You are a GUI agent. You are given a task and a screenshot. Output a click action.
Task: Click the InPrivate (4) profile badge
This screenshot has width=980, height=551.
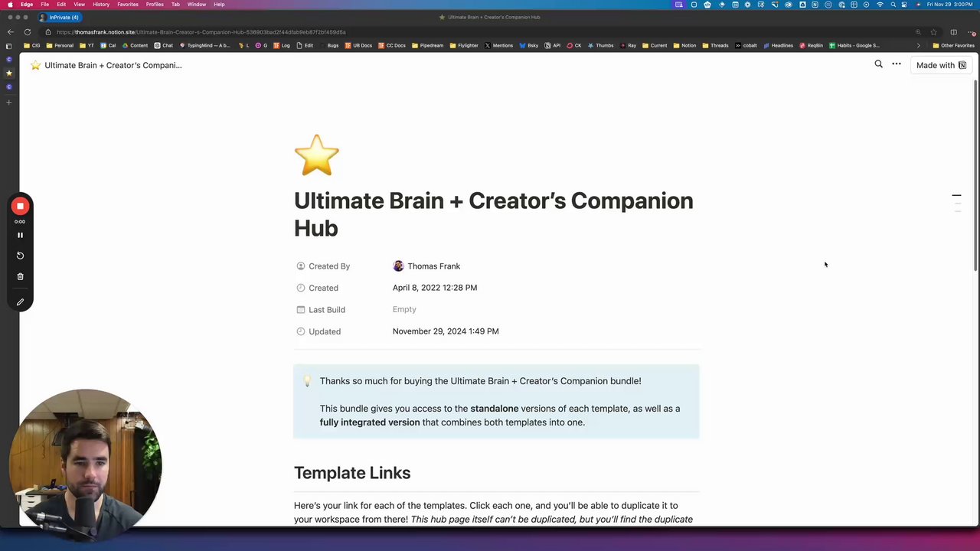click(x=60, y=17)
